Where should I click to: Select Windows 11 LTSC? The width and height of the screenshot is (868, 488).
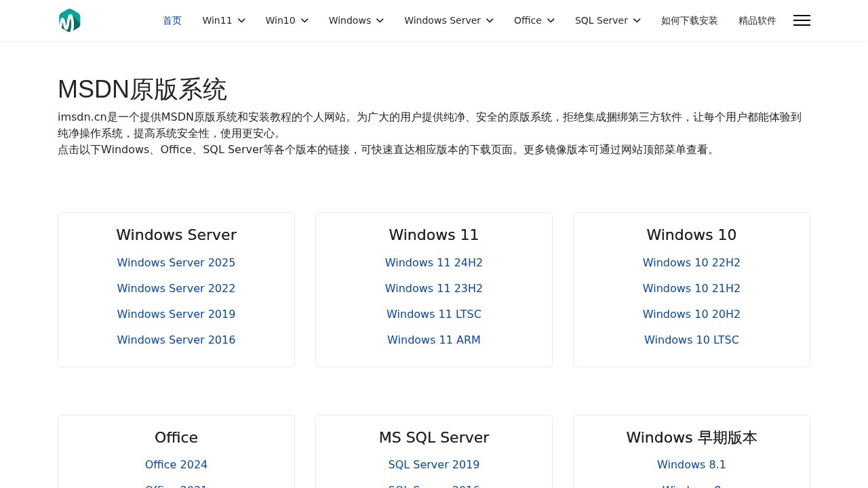433,314
